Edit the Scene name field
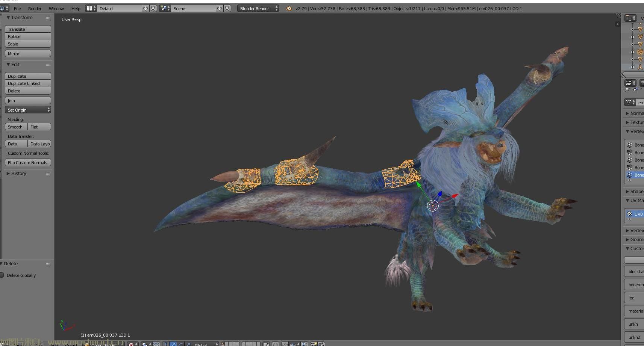This screenshot has height=346, width=644. point(194,8)
